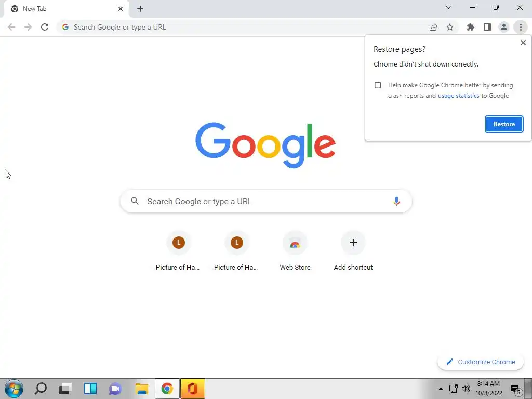Open the side panel icon
Image resolution: width=532 pixels, height=399 pixels.
(x=487, y=27)
